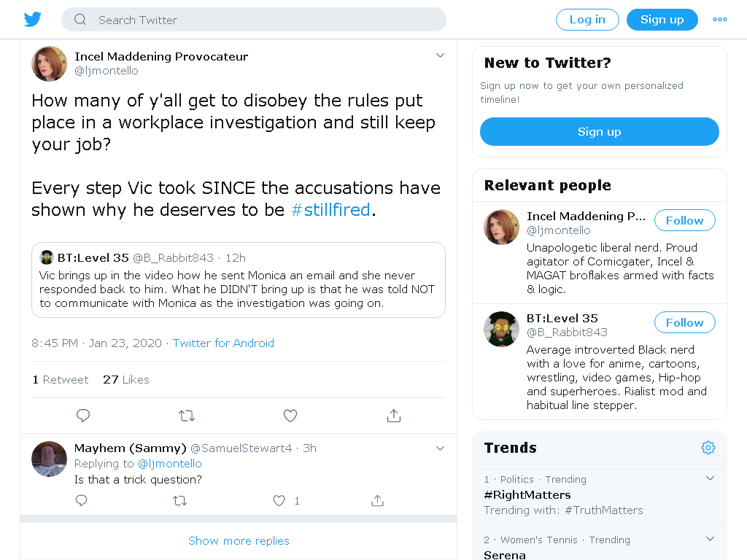The width and height of the screenshot is (747, 560).
Task: Share the main tweet
Action: pyautogui.click(x=393, y=416)
